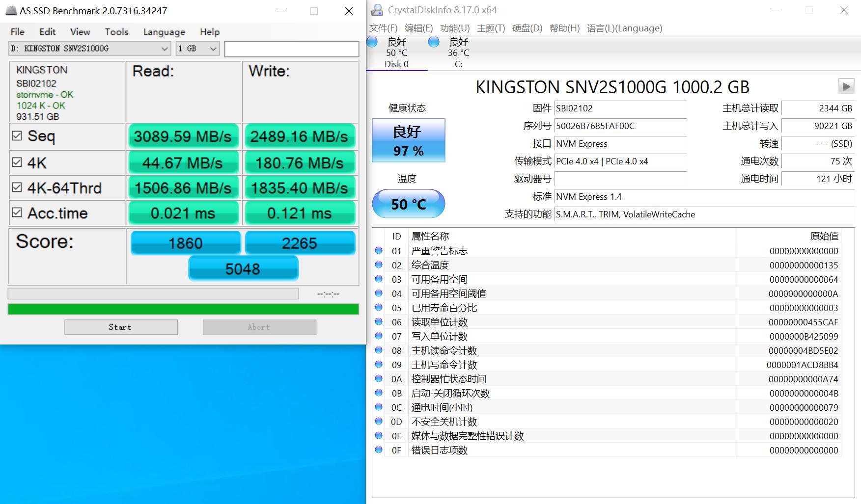Click the 良好 97% health status indicator
This screenshot has width=861, height=504.
pyautogui.click(x=408, y=140)
